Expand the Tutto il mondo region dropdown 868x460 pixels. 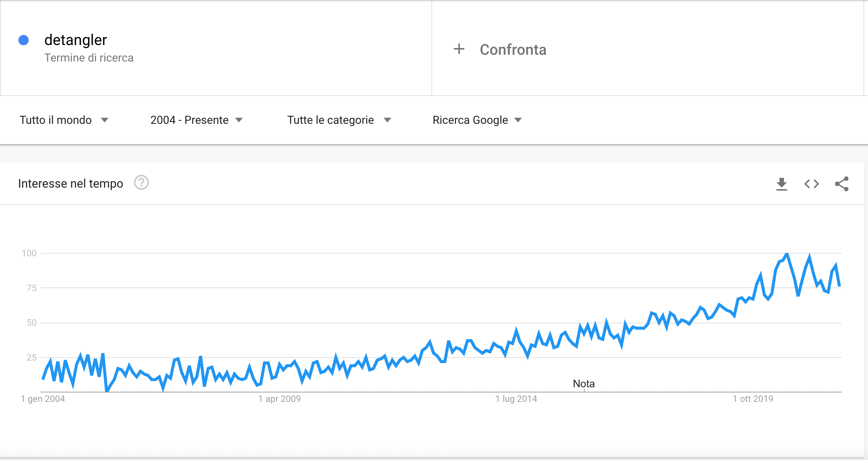[64, 120]
